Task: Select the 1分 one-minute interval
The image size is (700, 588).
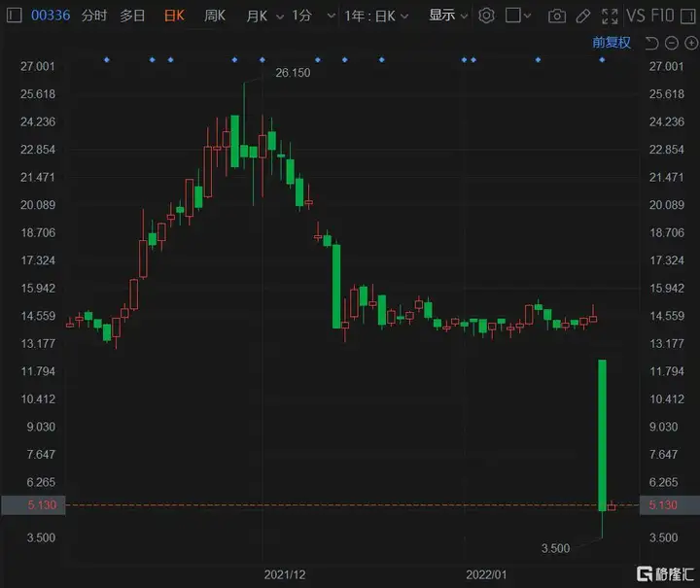Action: tap(301, 16)
